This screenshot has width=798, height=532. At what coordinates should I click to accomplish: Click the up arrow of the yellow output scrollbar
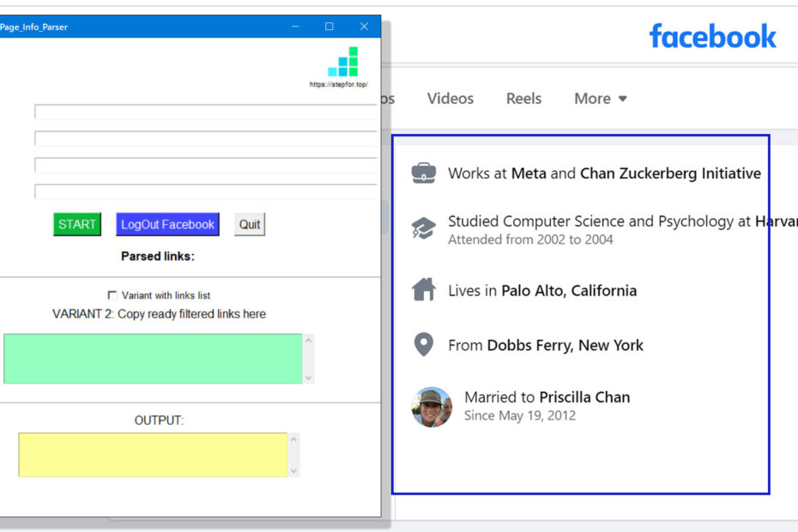coord(293,438)
